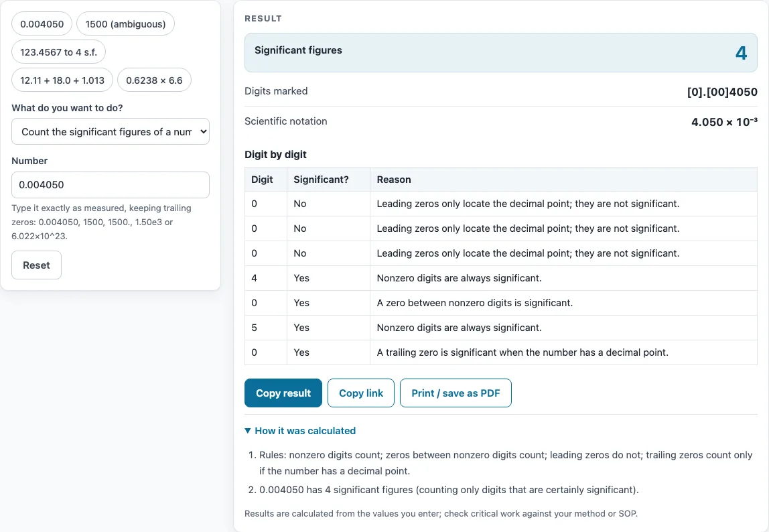This screenshot has width=769, height=532.
Task: Load the 12.11 + 18.0 + 1.013 example
Action: pos(62,80)
